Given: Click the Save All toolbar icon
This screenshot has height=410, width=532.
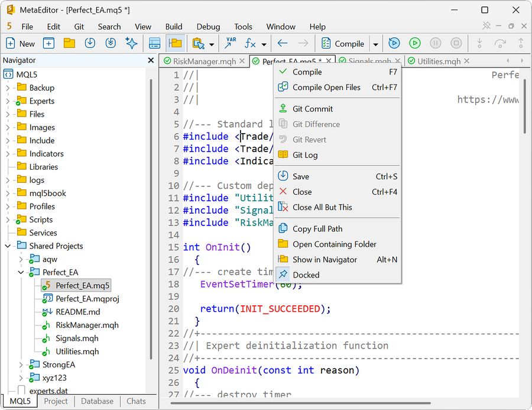Looking at the screenshot, I should pyautogui.click(x=111, y=43).
